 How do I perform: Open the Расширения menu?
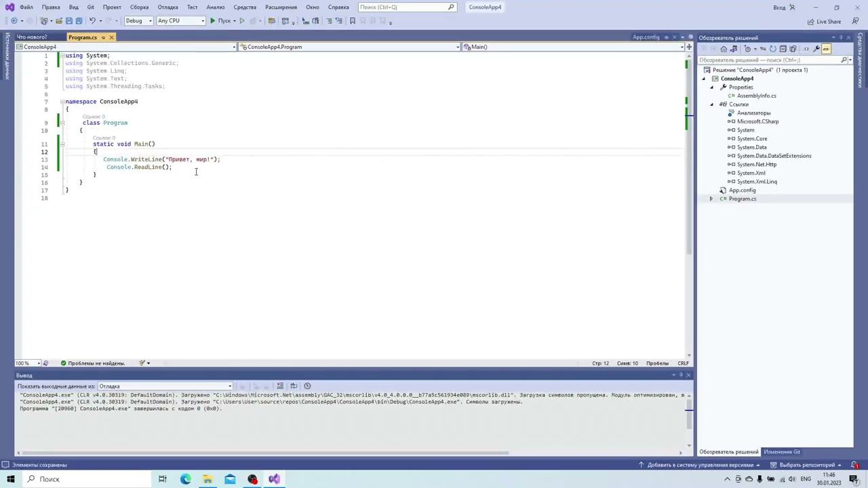point(281,7)
